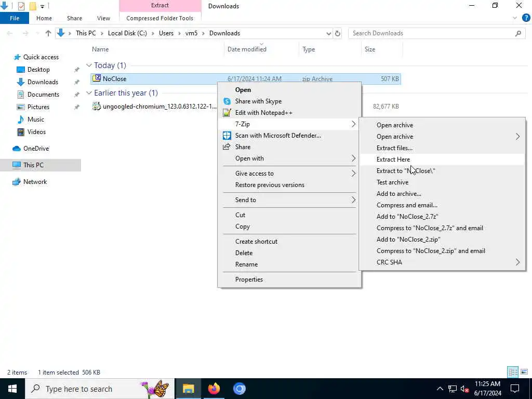Select Delete in the context menu
Viewport: 532px width, 399px height.
click(x=289, y=253)
